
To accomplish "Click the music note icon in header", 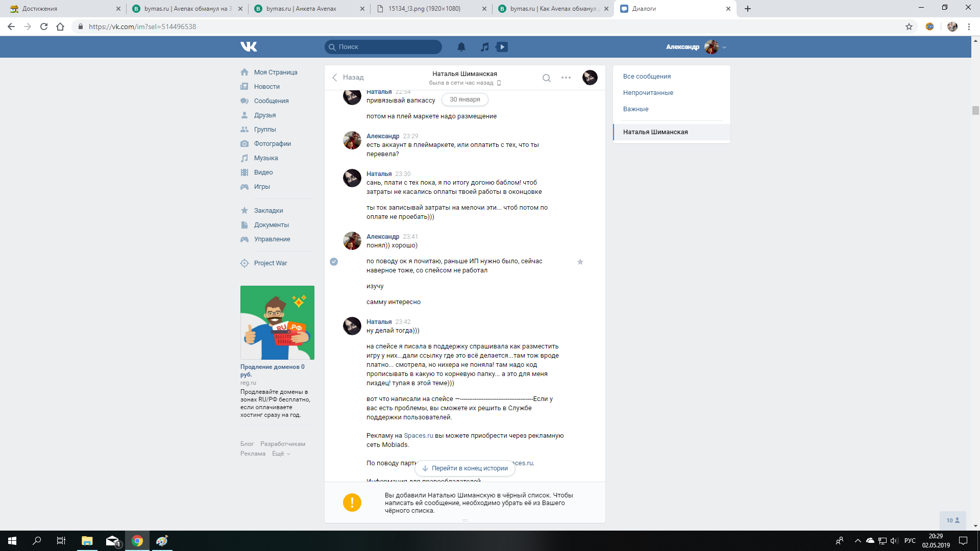I will (x=484, y=47).
